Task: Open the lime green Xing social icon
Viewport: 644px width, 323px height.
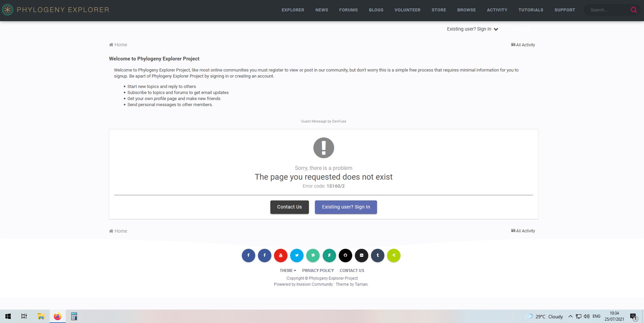Action: (x=394, y=255)
